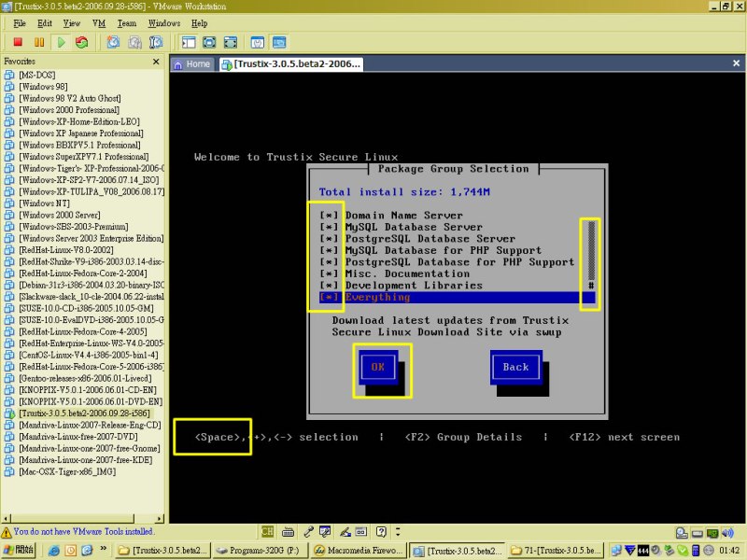
Task: Toggle MySQL Database for PHP Support checkbox
Action: click(329, 250)
